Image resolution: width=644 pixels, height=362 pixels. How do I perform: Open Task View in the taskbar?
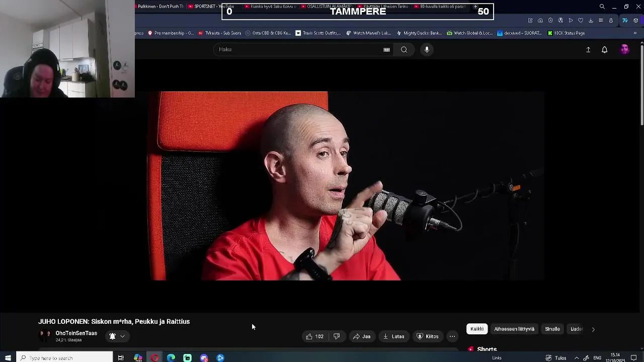[121, 358]
